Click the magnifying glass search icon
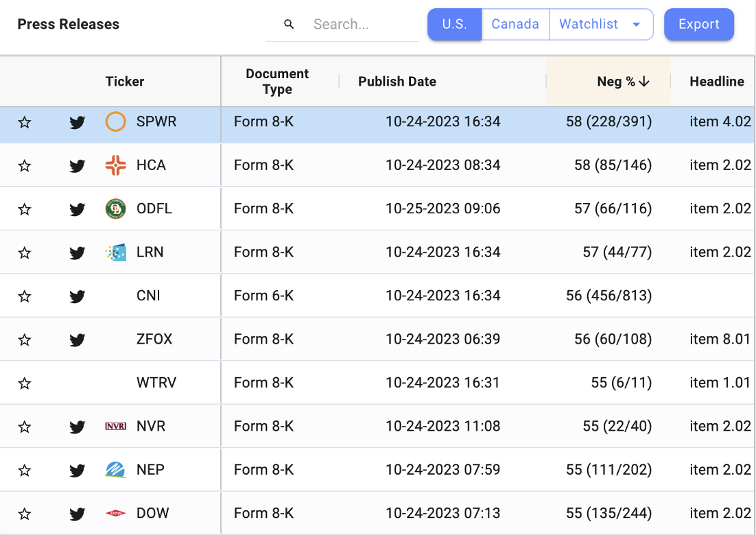Screen dimensions: 756x535 [289, 25]
